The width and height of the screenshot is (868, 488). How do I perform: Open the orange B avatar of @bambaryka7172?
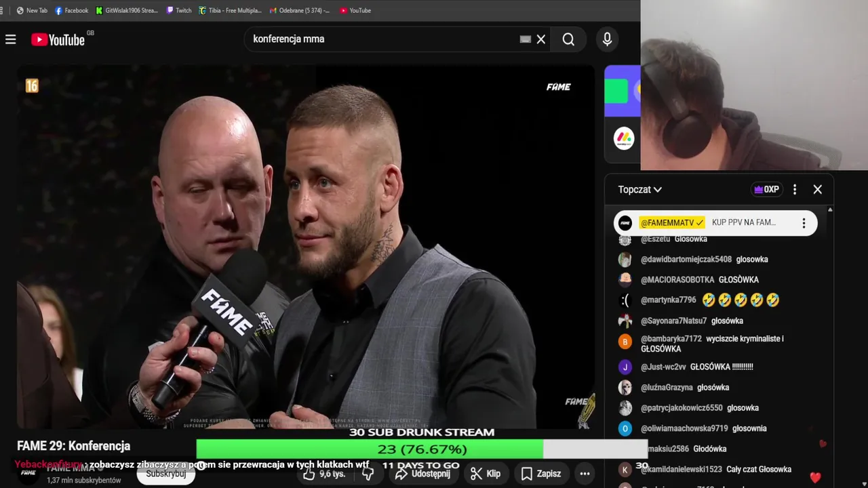(x=625, y=342)
